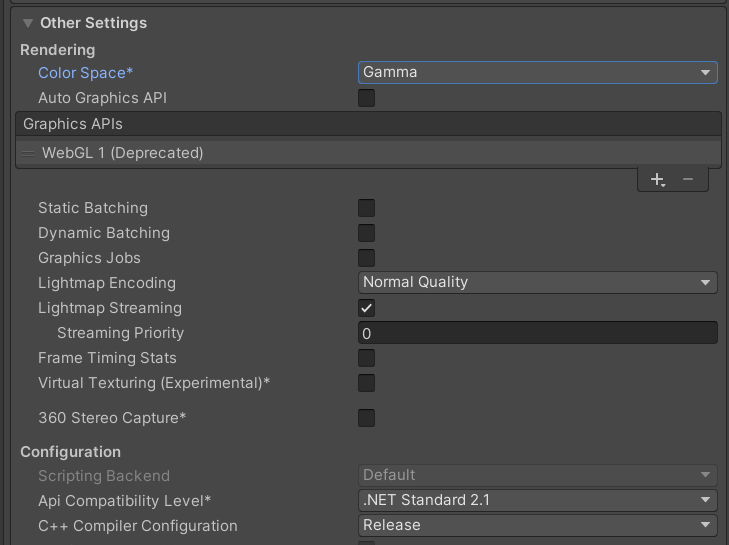Add a graphics API with plus icon
This screenshot has width=729, height=545.
point(657,179)
